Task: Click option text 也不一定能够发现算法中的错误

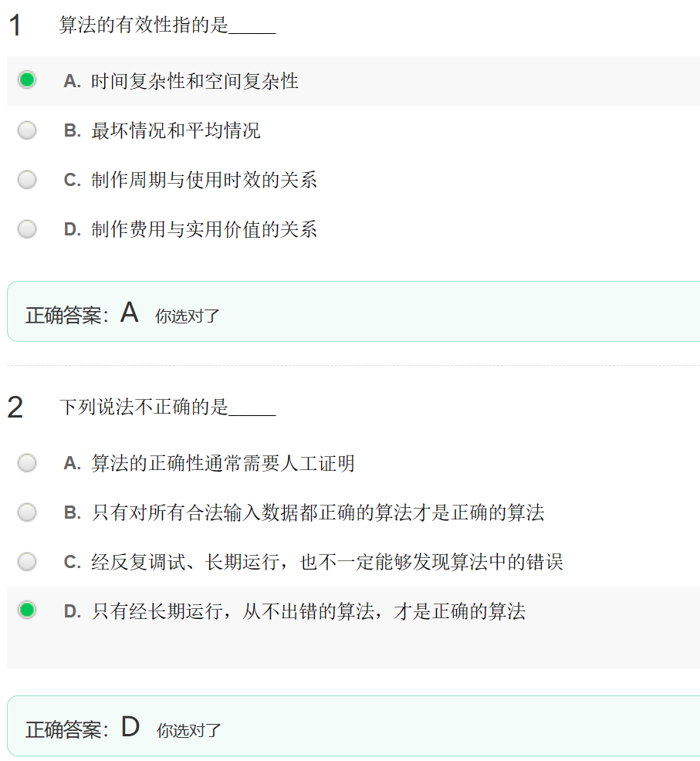Action: (431, 562)
